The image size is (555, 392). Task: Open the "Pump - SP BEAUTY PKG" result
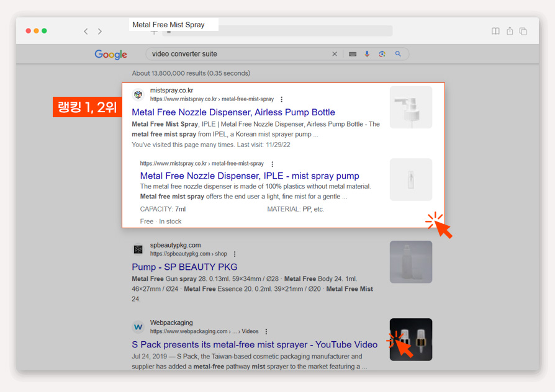click(x=184, y=267)
